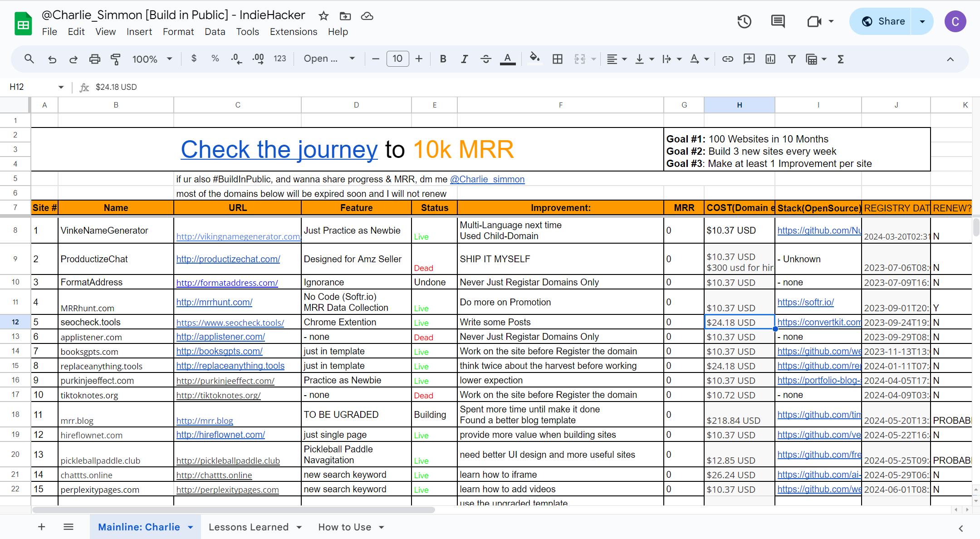Decrease decimal places
Image resolution: width=980 pixels, height=539 pixels.
click(x=236, y=59)
